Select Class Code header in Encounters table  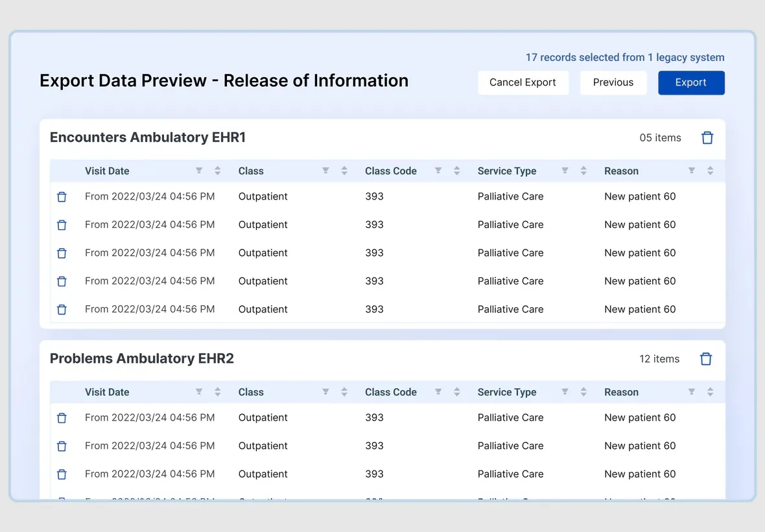390,171
